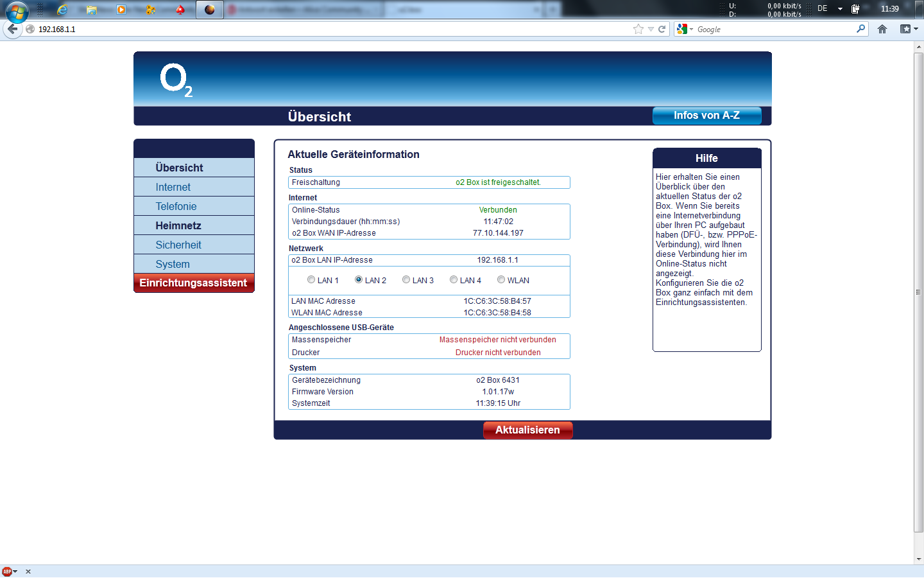924x578 pixels.
Task: Go to the Telefonie sidebar section
Action: click(x=176, y=206)
